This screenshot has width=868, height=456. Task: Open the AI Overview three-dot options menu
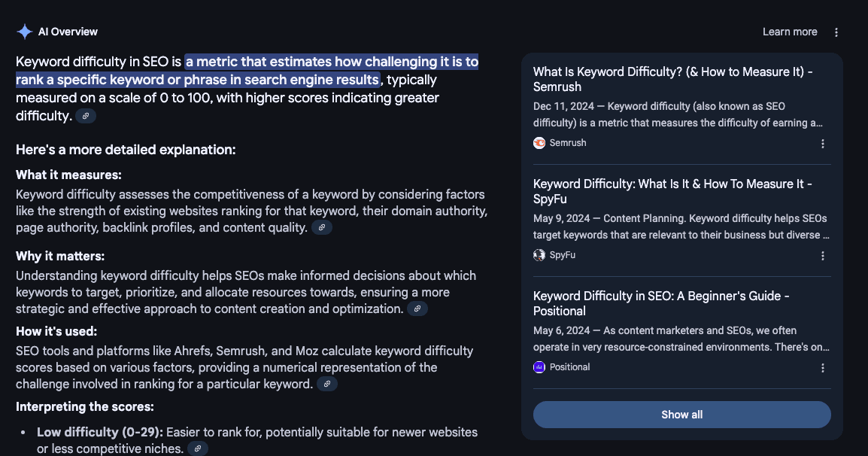pyautogui.click(x=836, y=32)
